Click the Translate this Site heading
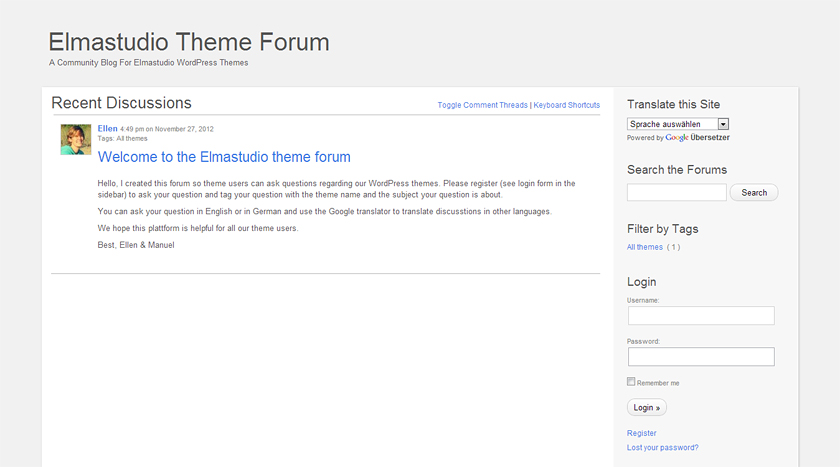The width and height of the screenshot is (840, 467). [x=673, y=104]
